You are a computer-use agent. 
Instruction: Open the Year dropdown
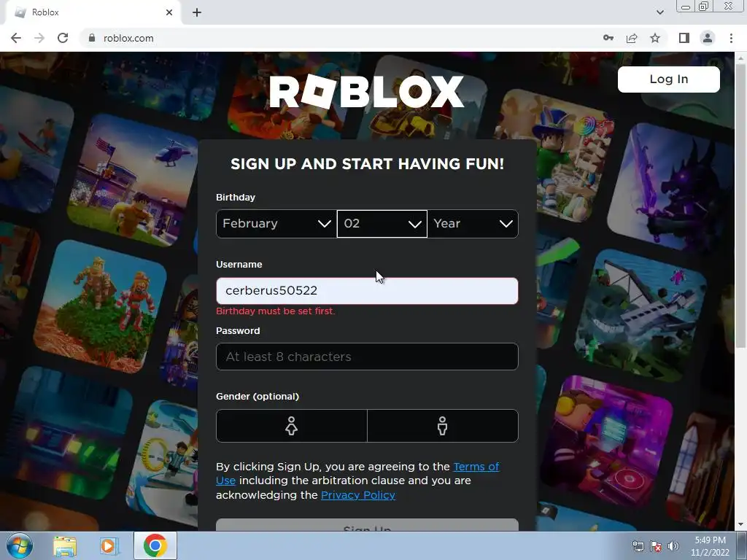click(x=473, y=224)
